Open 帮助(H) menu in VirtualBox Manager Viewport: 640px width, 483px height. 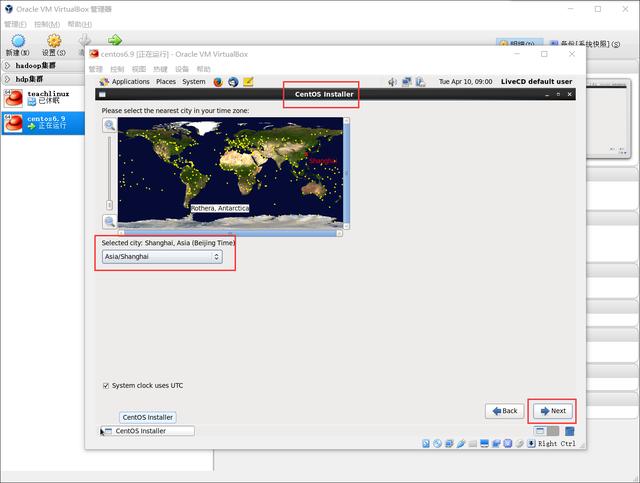[80, 24]
